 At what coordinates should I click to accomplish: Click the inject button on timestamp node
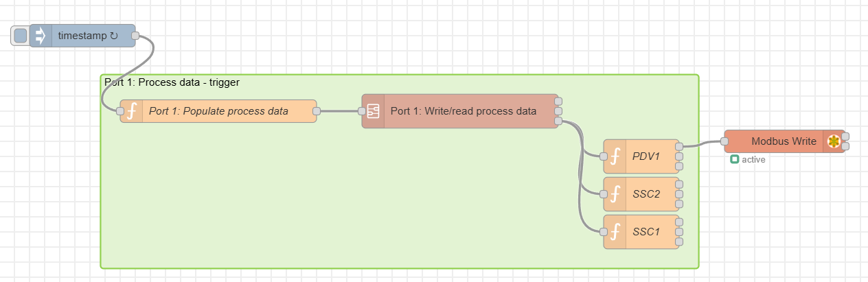click(x=21, y=36)
